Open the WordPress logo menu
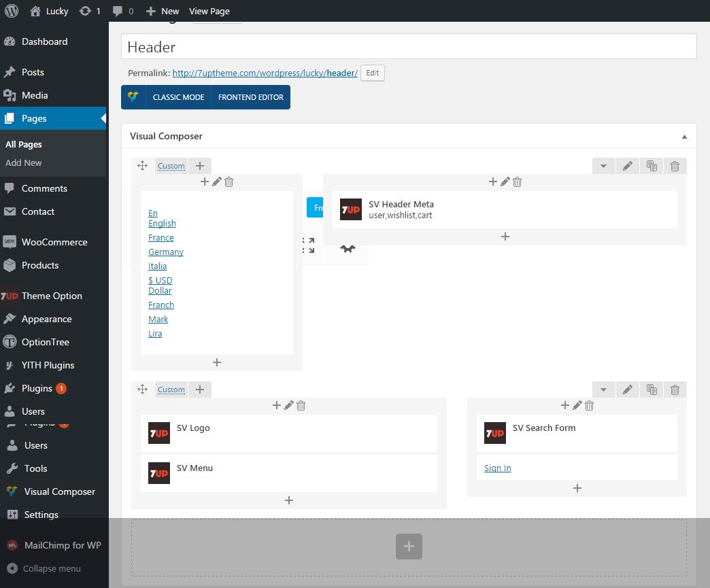 (x=13, y=11)
